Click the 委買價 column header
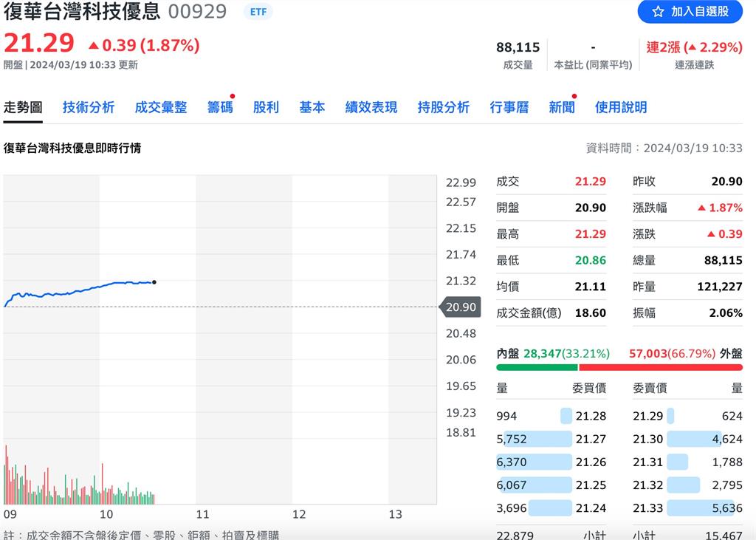This screenshot has width=756, height=540. (x=588, y=388)
